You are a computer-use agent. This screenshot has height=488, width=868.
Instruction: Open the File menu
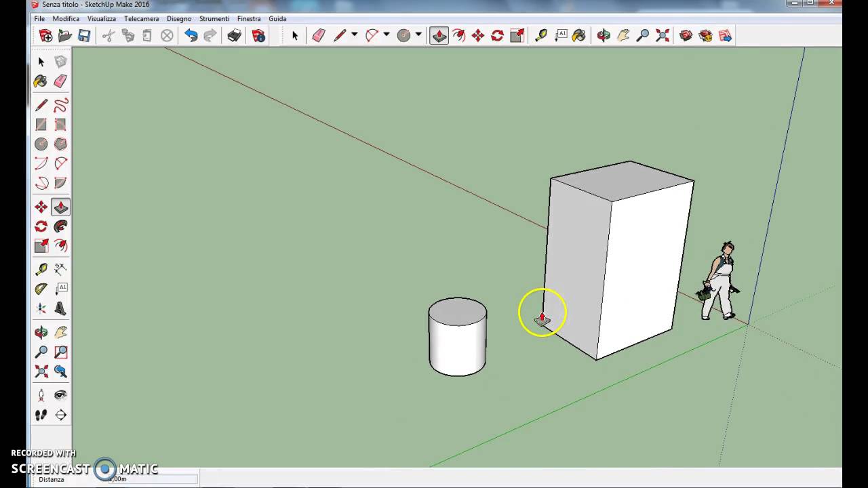point(39,18)
